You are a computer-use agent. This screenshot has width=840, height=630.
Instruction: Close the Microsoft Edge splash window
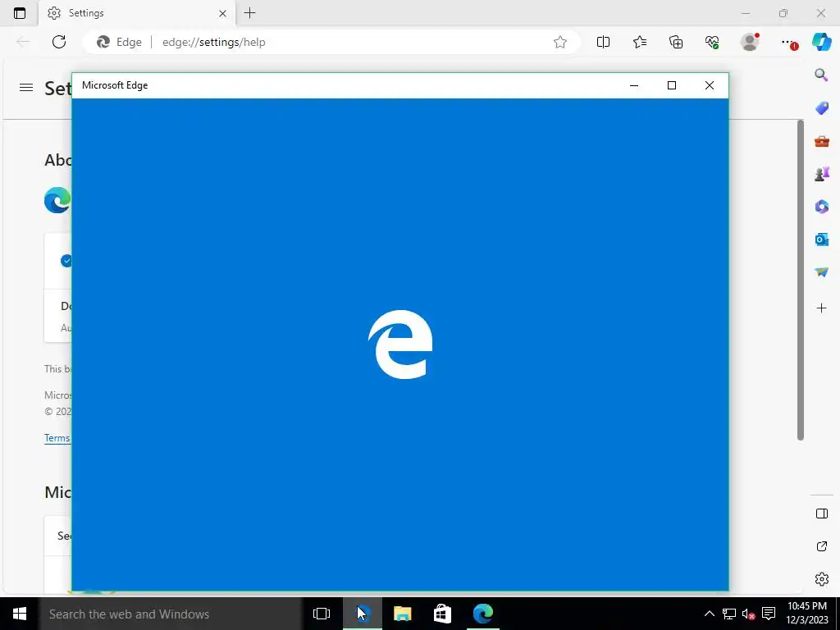[710, 85]
